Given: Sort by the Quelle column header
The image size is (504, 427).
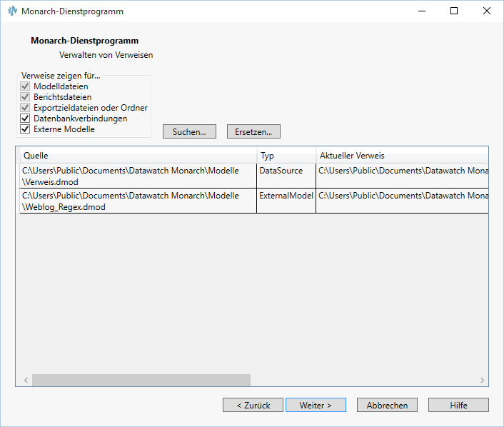Looking at the screenshot, I should pyautogui.click(x=138, y=156).
